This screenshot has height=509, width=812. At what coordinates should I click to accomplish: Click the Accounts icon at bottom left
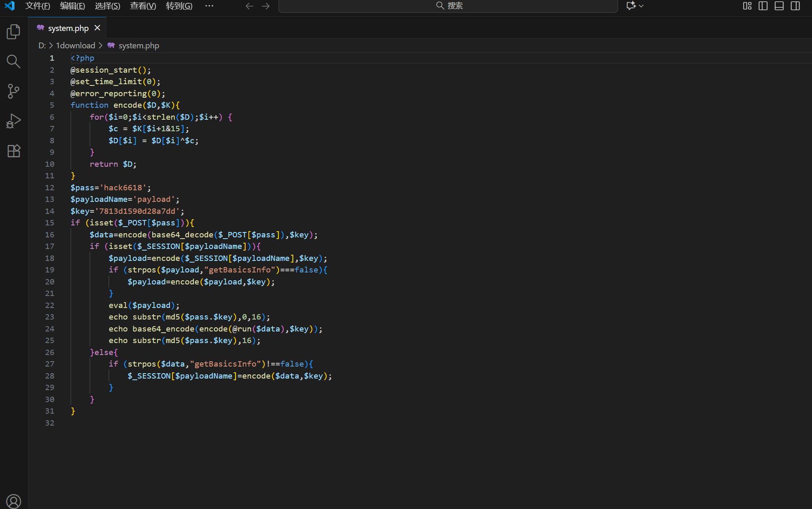14,501
